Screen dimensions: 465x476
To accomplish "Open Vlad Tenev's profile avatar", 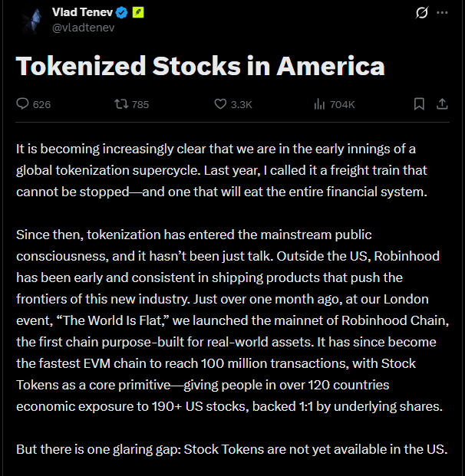I will (32, 20).
